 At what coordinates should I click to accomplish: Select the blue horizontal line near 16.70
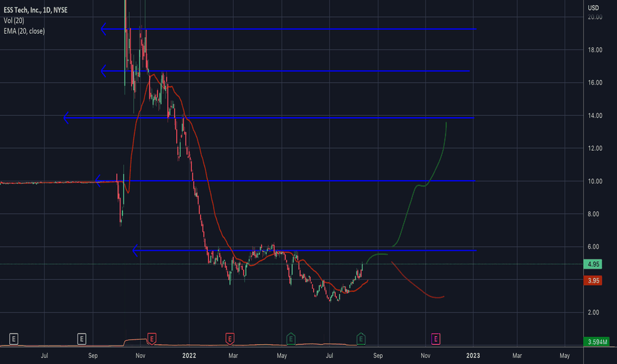pyautogui.click(x=285, y=71)
